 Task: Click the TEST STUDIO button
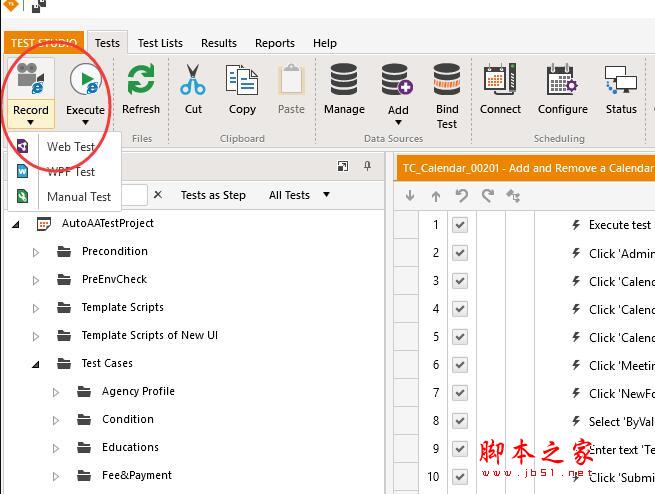(44, 43)
